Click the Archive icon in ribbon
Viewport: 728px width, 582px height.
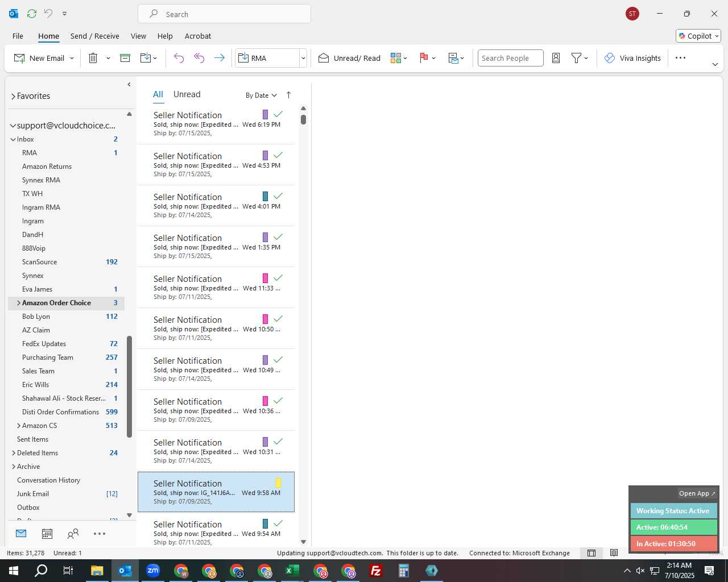tap(125, 58)
